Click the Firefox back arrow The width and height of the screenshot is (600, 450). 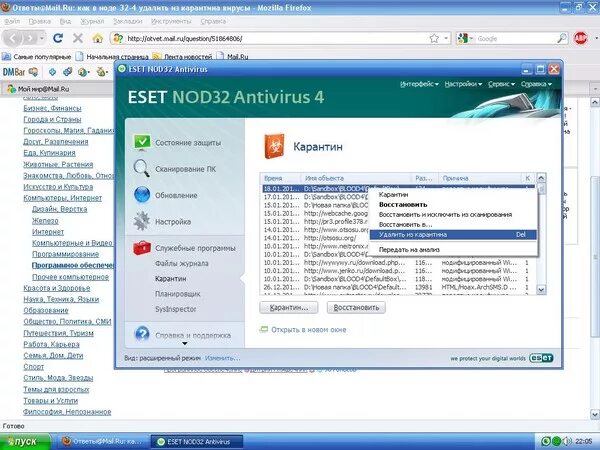point(13,38)
